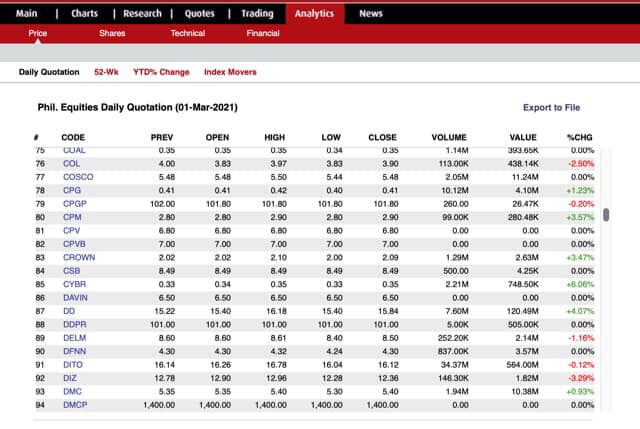This screenshot has width=640, height=429.
Task: Open the Main menu tab
Action: click(27, 13)
